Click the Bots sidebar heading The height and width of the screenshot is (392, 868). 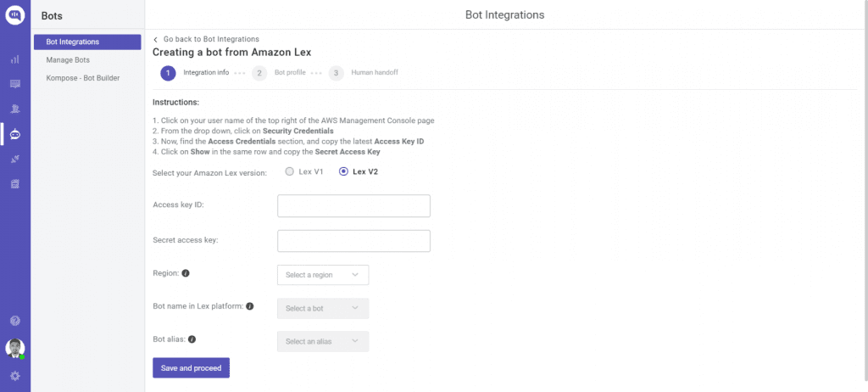[x=52, y=16]
